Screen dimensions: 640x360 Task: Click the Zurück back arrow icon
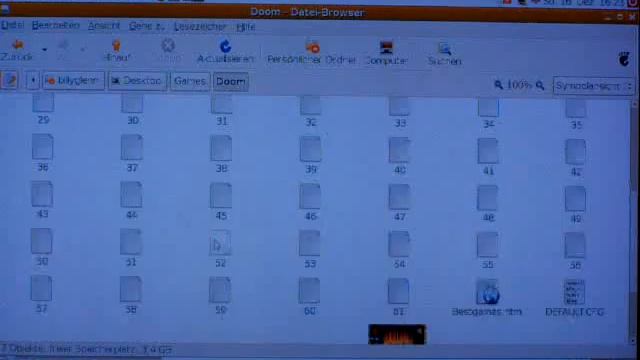[x=17, y=45]
